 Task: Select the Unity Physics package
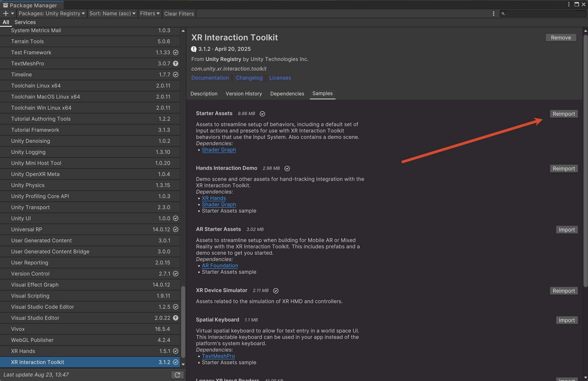click(90, 185)
